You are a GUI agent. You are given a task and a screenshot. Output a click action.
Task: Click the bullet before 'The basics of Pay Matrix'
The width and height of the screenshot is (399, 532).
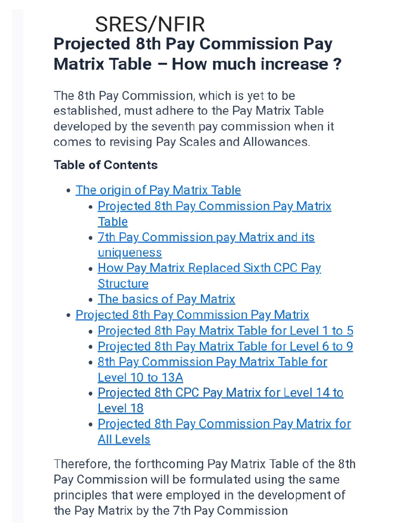point(91,300)
